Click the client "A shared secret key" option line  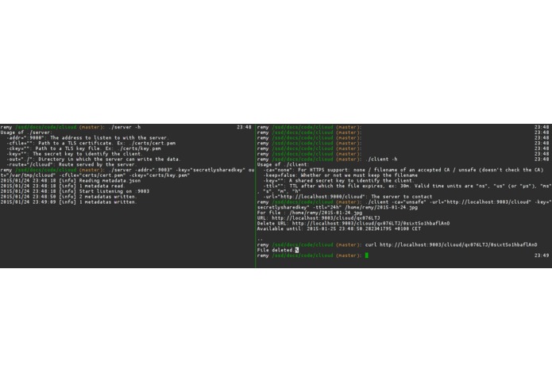[338, 181]
